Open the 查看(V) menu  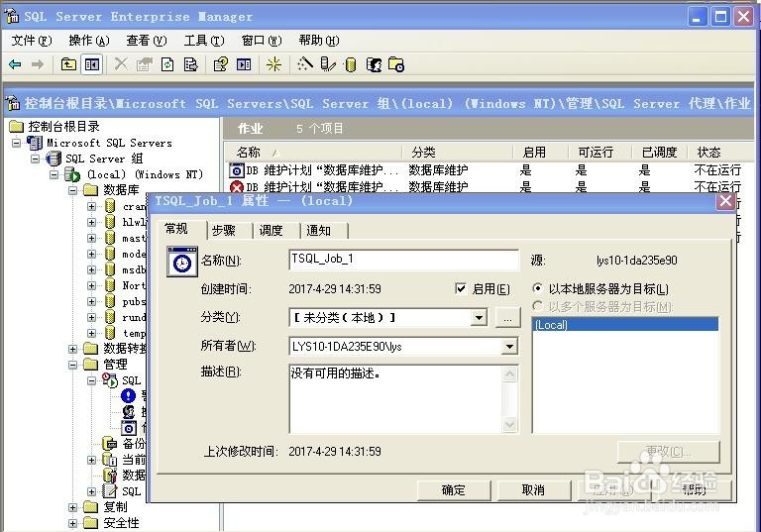[x=146, y=41]
